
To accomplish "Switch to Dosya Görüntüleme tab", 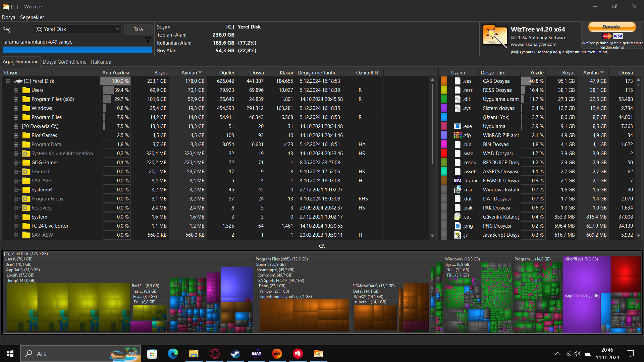I will (64, 62).
